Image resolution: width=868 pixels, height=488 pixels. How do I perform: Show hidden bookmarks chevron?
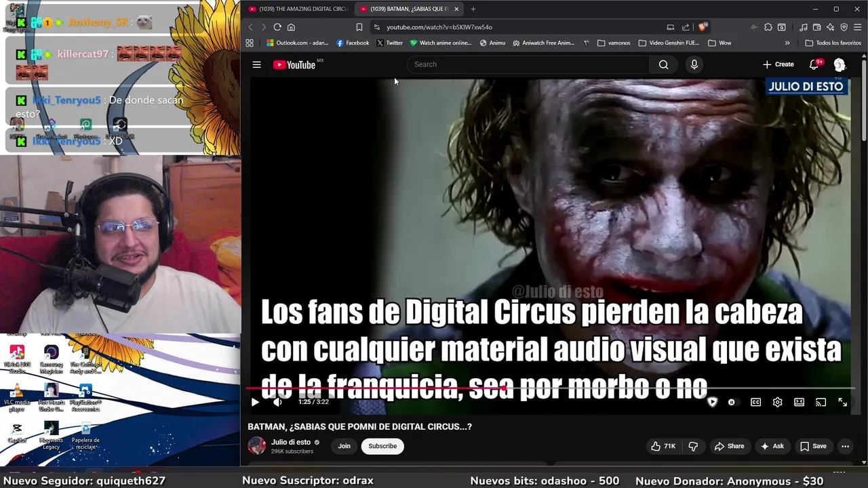tap(787, 43)
